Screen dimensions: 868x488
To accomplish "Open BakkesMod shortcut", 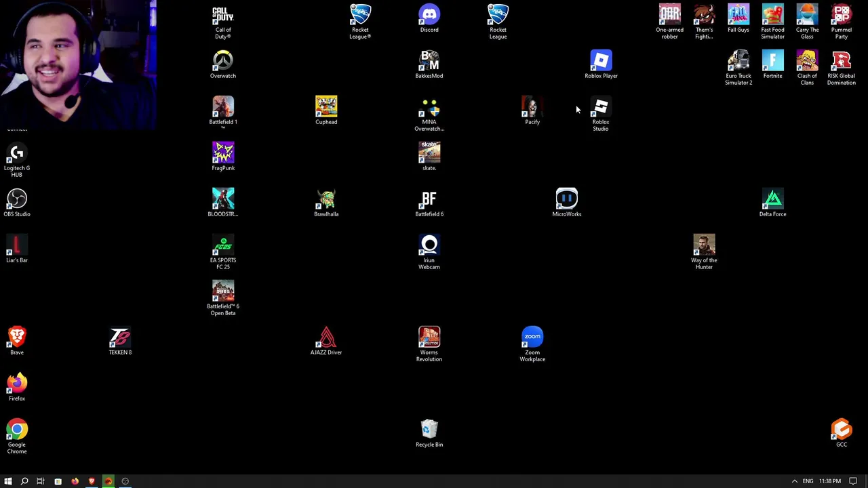I will pos(429,64).
